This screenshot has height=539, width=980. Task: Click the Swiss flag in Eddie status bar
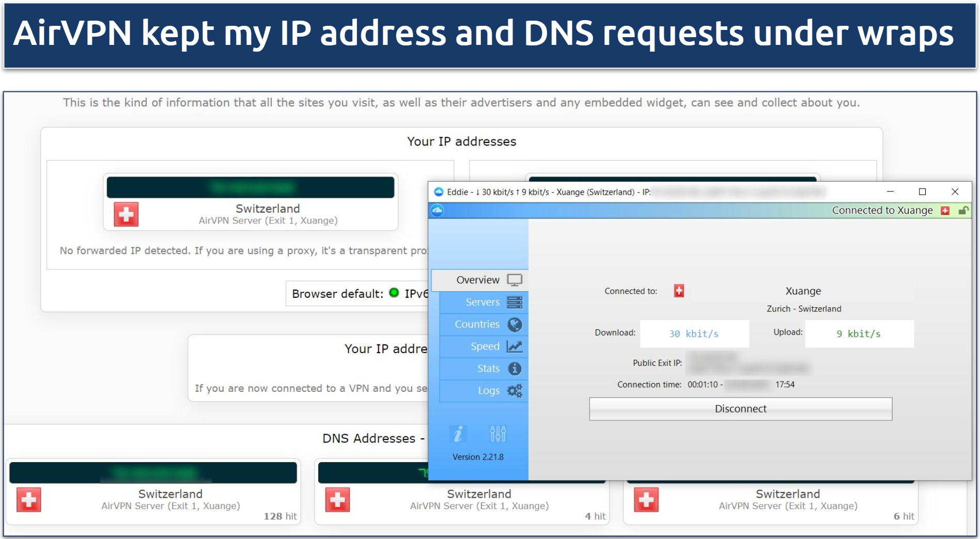click(945, 210)
